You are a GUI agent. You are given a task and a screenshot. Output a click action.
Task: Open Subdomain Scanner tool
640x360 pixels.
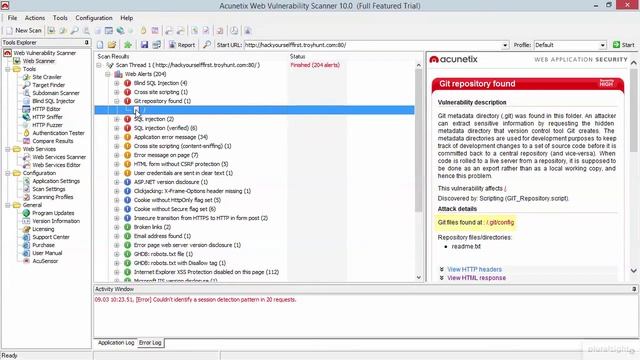point(56,93)
